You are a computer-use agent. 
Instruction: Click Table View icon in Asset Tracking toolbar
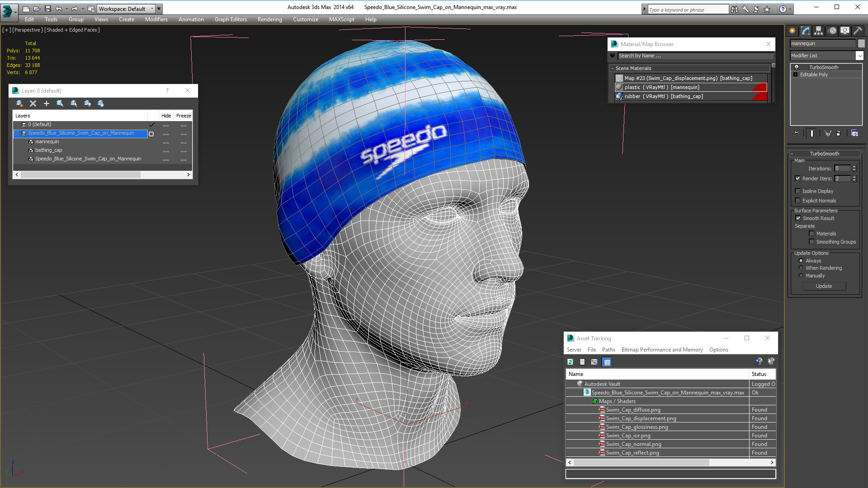607,362
